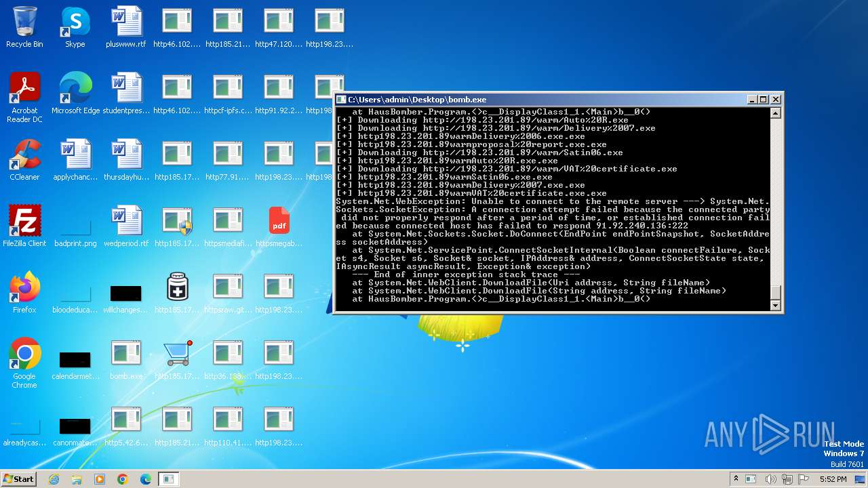Open the volume control tray icon
The height and width of the screenshot is (488, 868).
[771, 479]
